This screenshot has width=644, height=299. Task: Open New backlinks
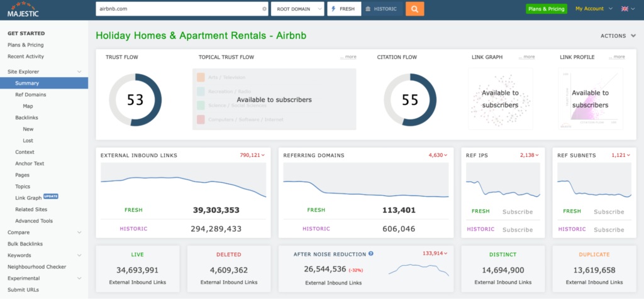tap(28, 129)
